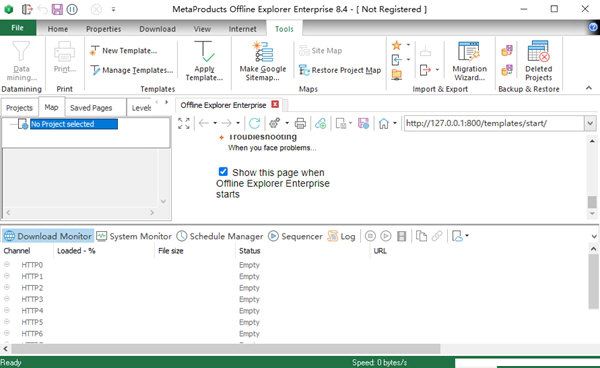Switch to the Home ribbon tab
Screen dimensions: 600x368
[58, 29]
